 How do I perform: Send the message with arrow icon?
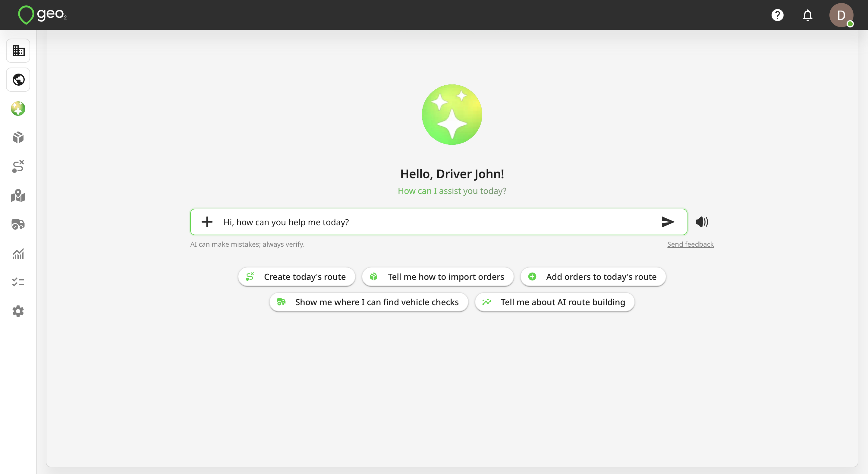(668, 222)
